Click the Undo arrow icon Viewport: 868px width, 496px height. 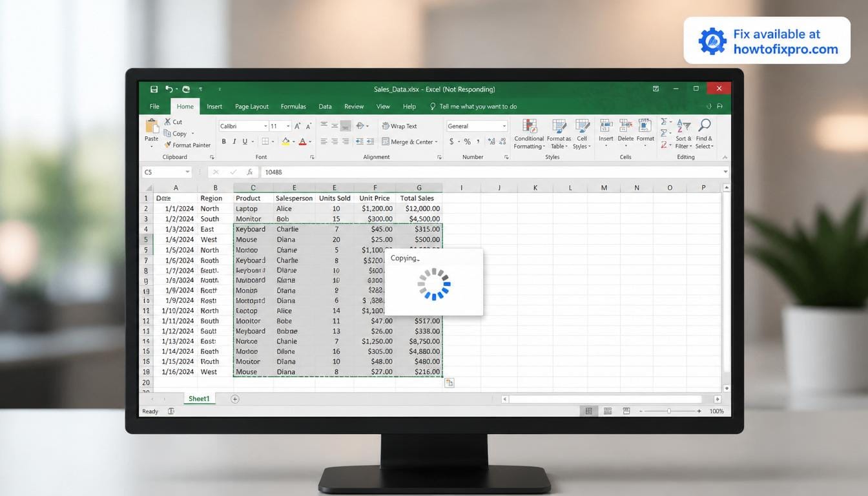tap(169, 89)
